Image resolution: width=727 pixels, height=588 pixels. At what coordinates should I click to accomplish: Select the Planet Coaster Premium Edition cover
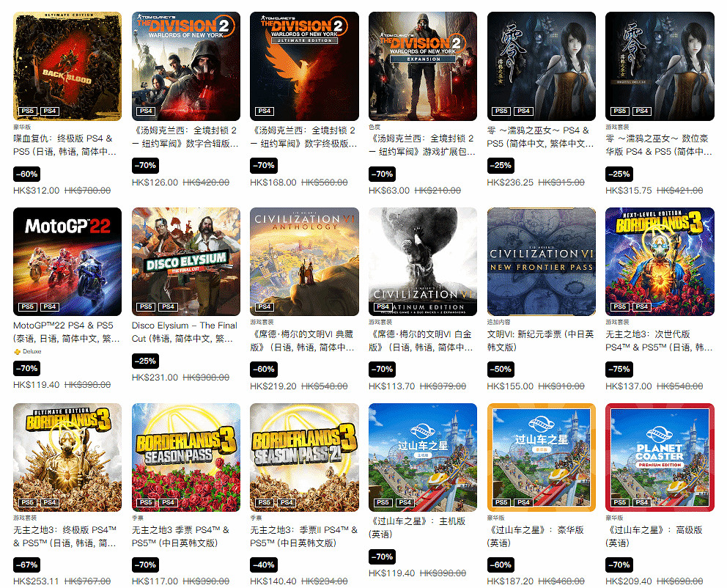pos(660,457)
